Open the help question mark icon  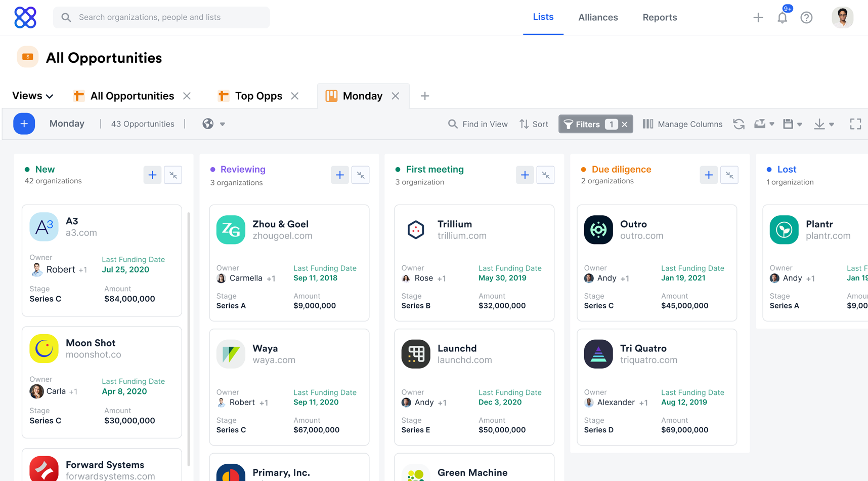click(806, 17)
